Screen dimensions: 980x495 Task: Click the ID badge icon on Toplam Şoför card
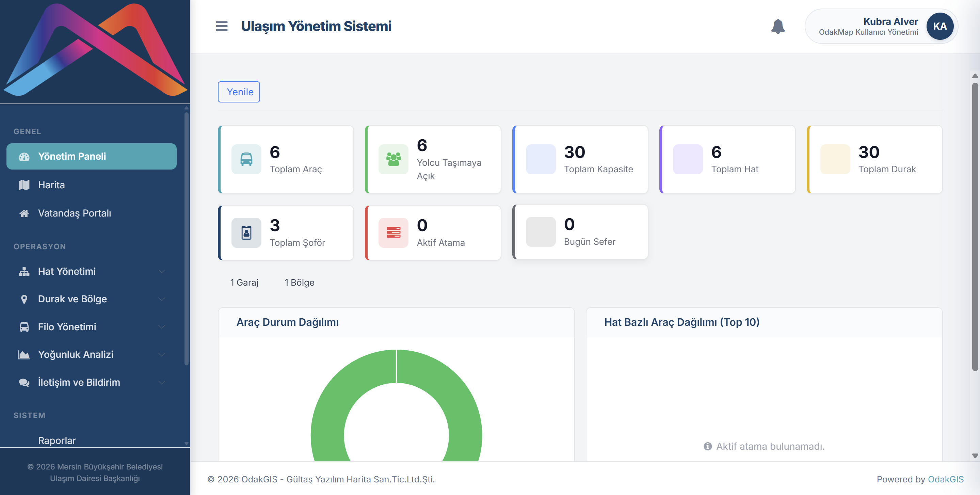click(246, 233)
